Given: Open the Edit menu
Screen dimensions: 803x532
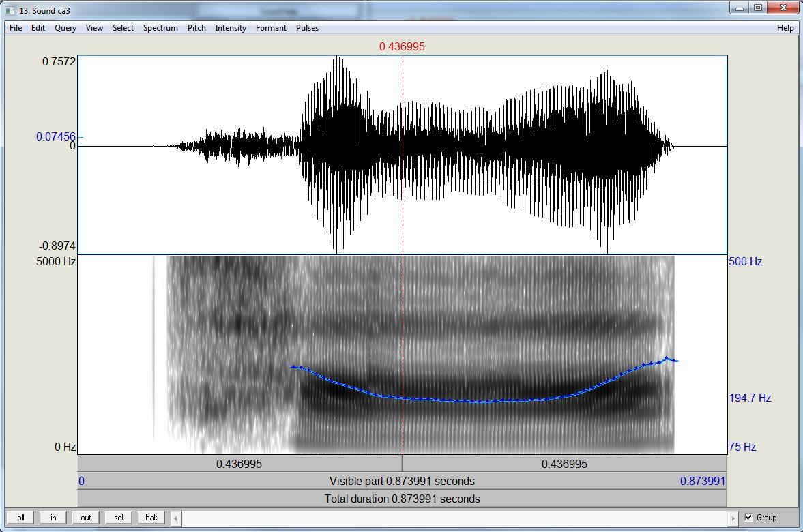Looking at the screenshot, I should click(38, 28).
